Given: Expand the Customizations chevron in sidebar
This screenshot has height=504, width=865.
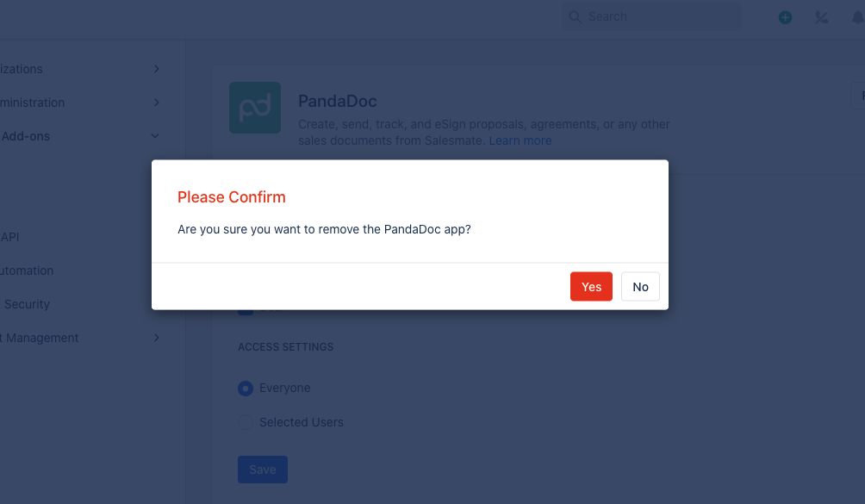Looking at the screenshot, I should pos(157,69).
